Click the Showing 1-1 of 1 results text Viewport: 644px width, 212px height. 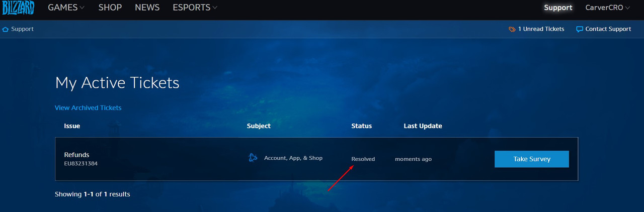click(x=93, y=194)
